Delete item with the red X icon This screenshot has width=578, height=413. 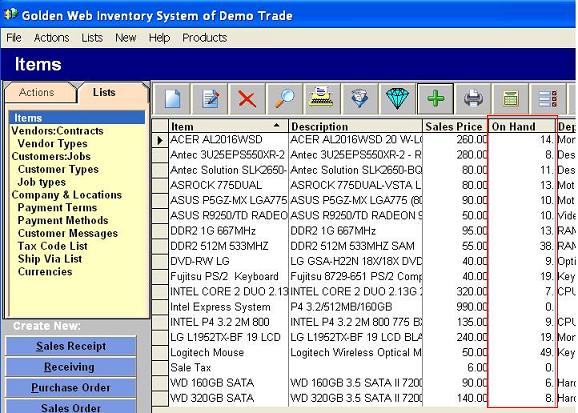(x=247, y=99)
